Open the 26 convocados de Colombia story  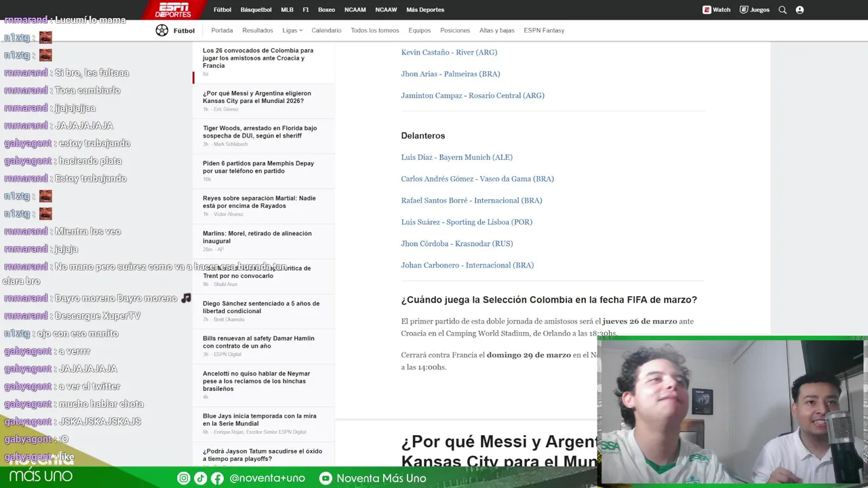click(258, 58)
